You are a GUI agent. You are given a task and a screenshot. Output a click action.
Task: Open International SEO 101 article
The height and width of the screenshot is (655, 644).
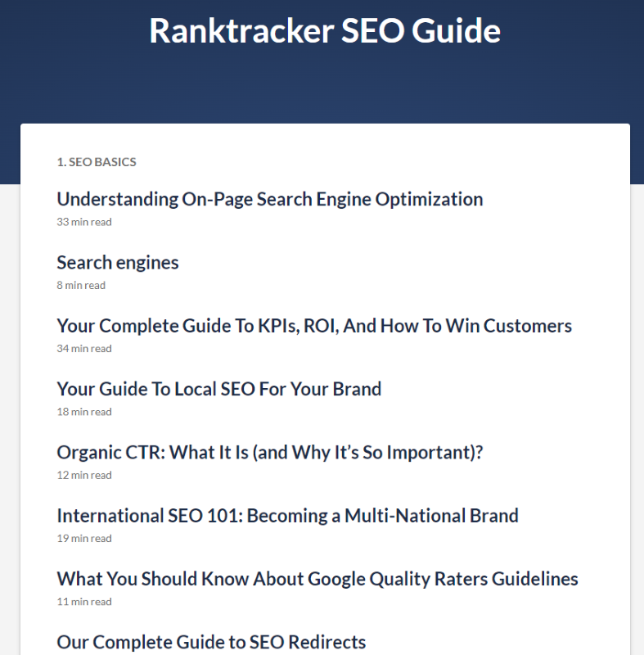(x=287, y=516)
